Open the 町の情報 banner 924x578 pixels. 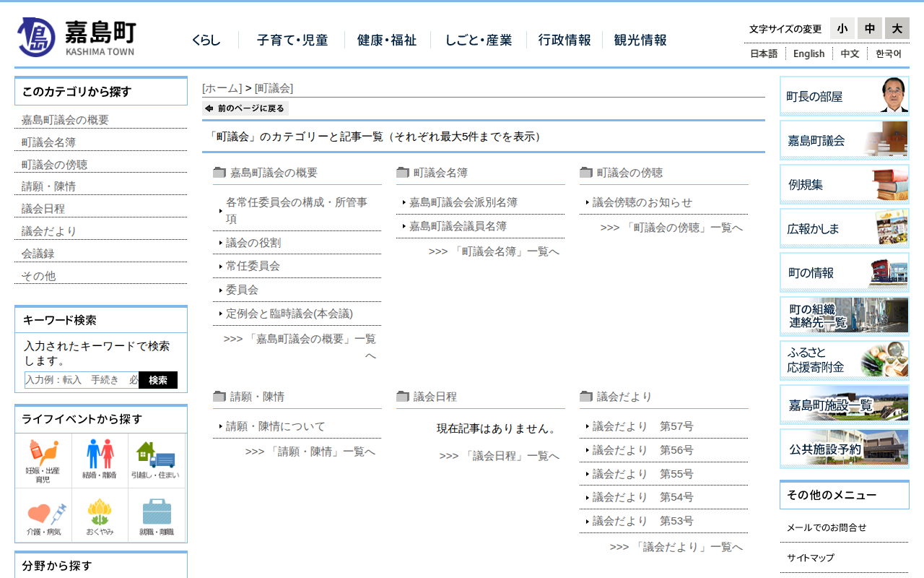[845, 272]
